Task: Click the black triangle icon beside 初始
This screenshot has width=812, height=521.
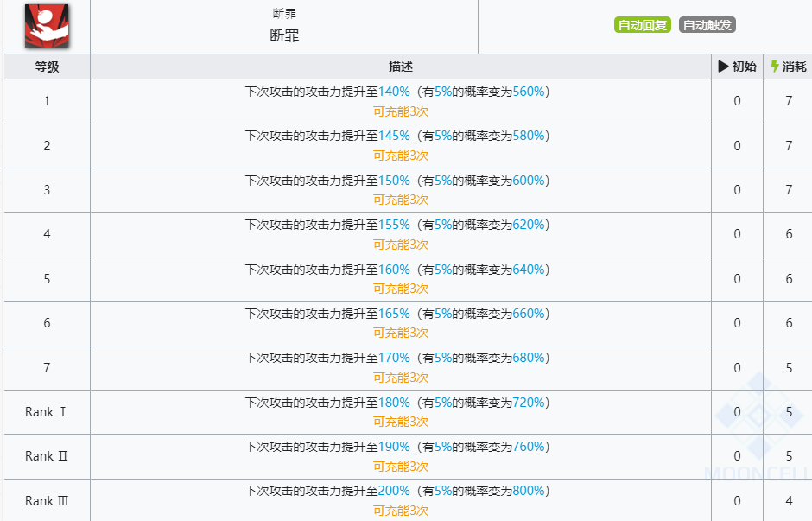Action: tap(724, 67)
